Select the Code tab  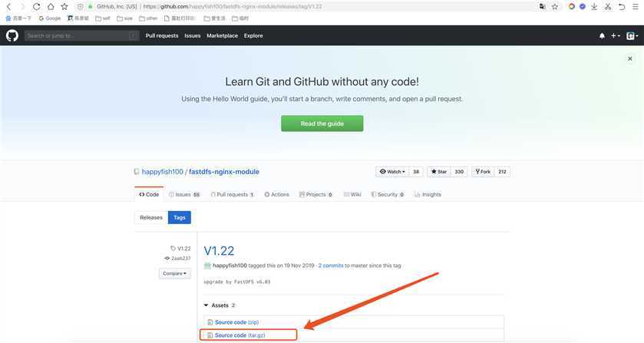(149, 195)
